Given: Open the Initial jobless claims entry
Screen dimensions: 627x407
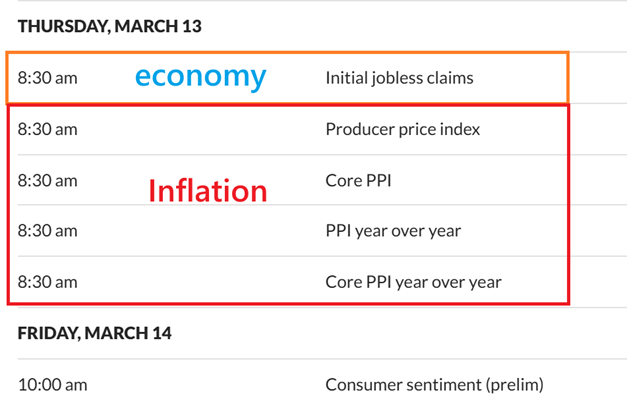Looking at the screenshot, I should (x=399, y=78).
